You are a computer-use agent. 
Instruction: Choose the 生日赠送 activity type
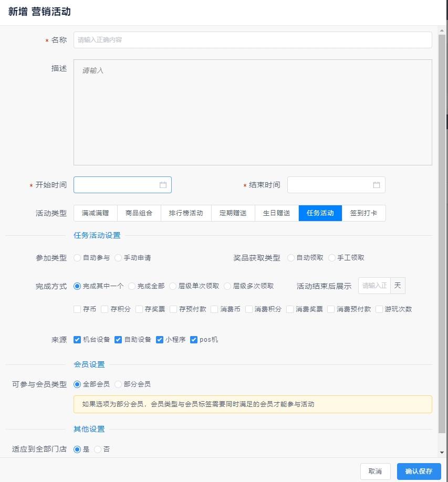[277, 213]
